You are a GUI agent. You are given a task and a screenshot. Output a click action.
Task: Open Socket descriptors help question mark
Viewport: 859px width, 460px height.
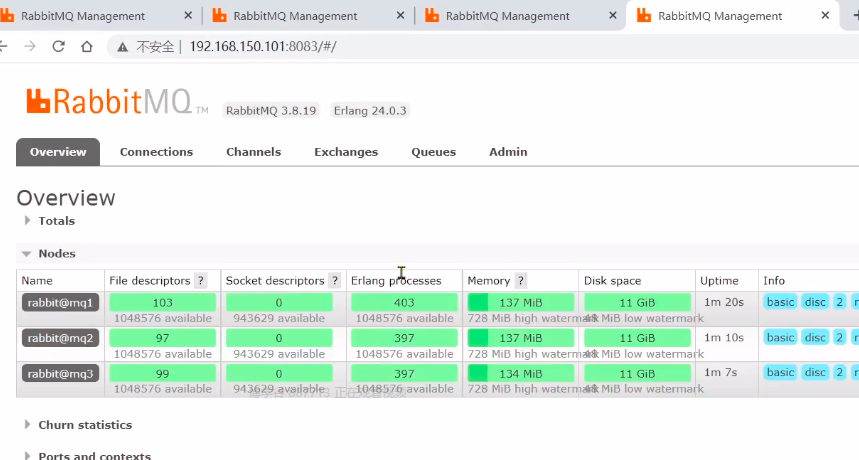click(335, 281)
